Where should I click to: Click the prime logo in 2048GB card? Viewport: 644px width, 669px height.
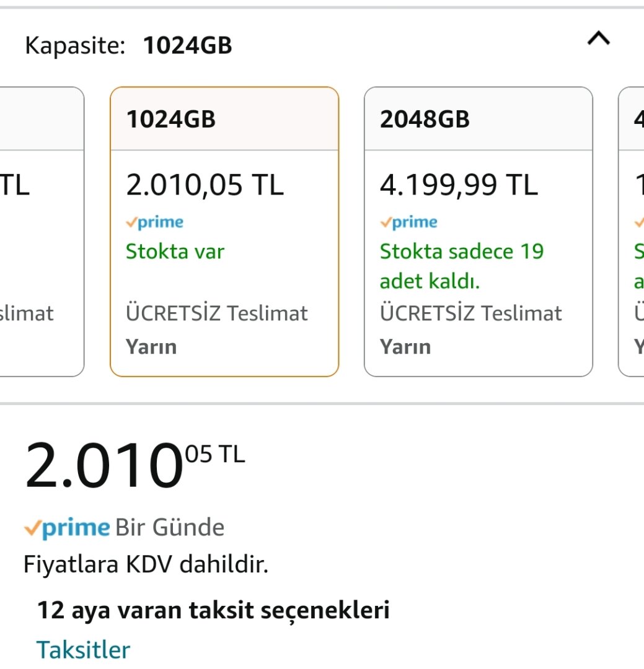pyautogui.click(x=409, y=222)
